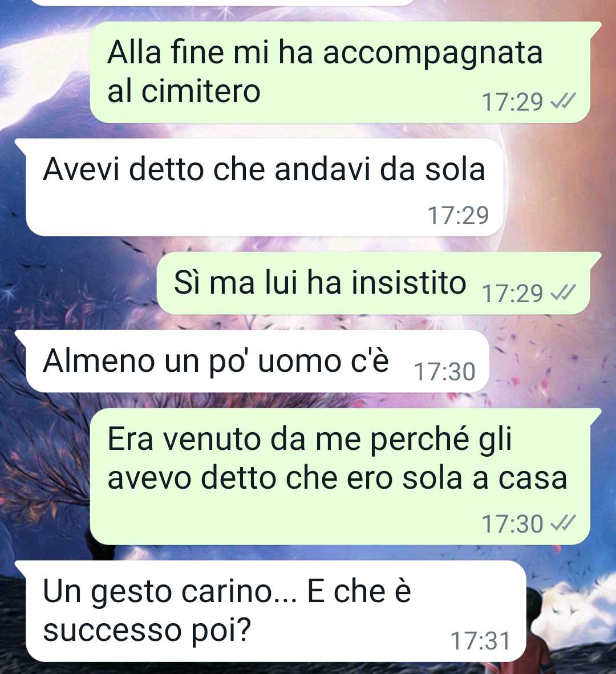Tap the 17:29 timestamp on 'al cimitero' message
The height and width of the screenshot is (674, 616).
(x=512, y=102)
